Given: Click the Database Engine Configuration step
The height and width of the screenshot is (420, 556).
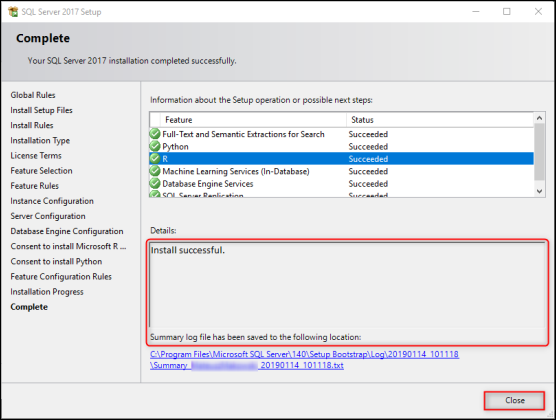Looking at the screenshot, I should (67, 231).
